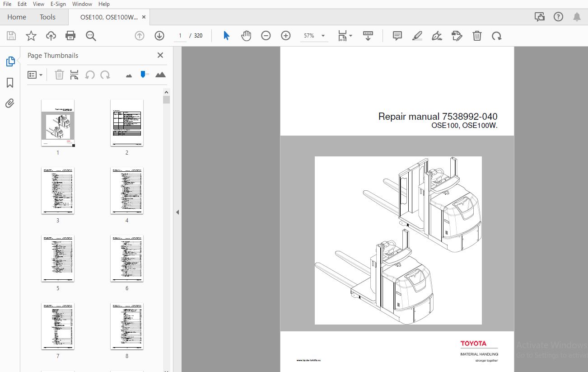This screenshot has height=372, width=588.
Task: Open the Help menu
Action: click(x=104, y=4)
